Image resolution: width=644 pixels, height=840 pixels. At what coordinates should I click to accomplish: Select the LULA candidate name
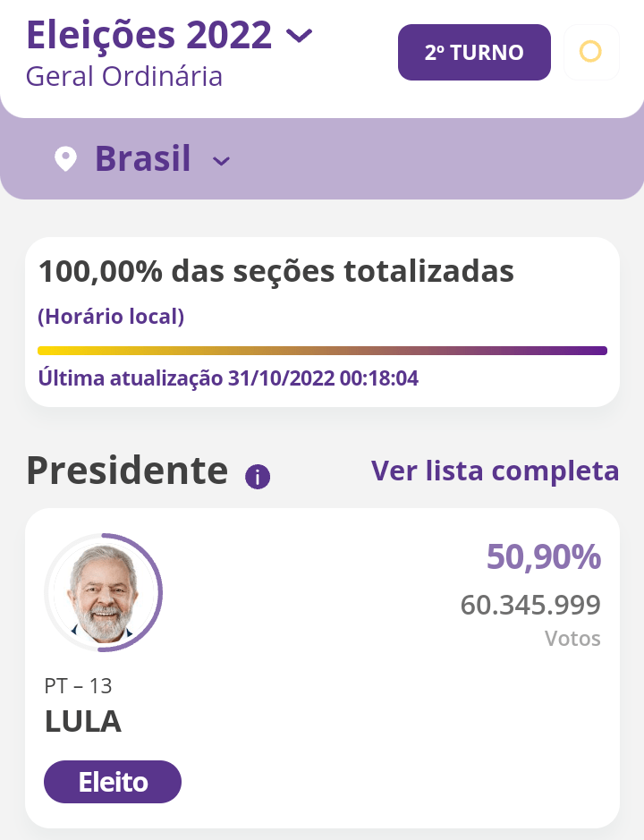tap(83, 721)
